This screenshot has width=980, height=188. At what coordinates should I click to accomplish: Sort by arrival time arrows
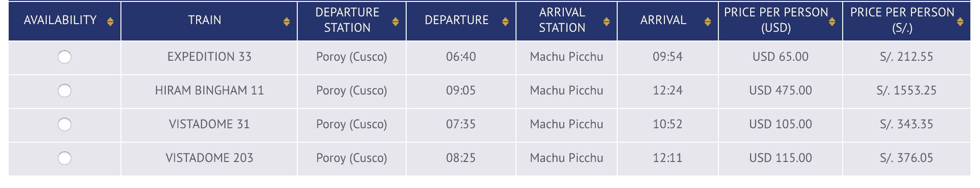(x=708, y=22)
